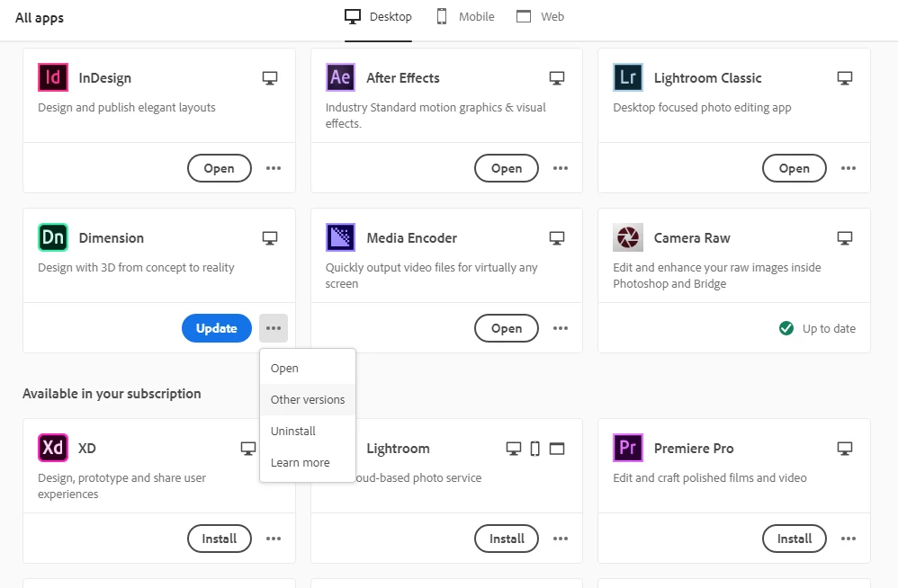Open more options for InDesign
The image size is (898, 588).
(274, 168)
